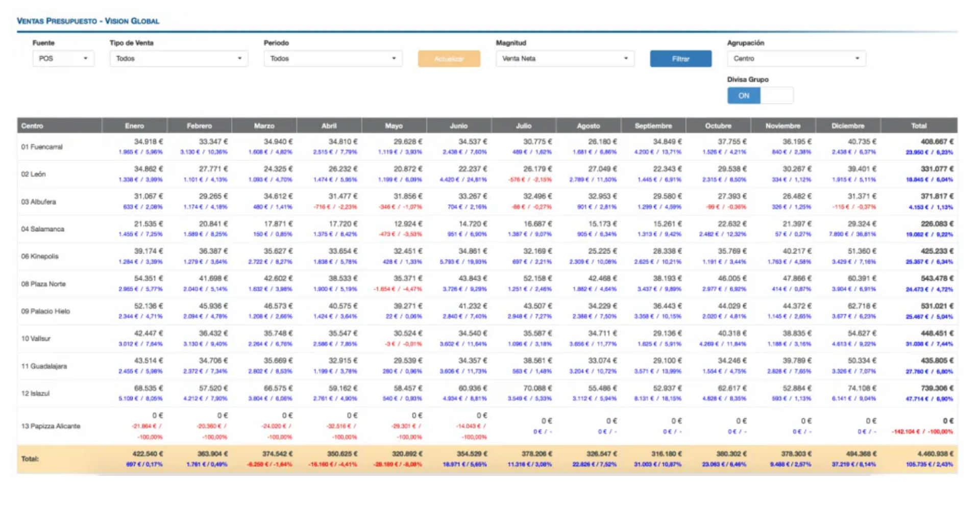
Task: Click the 12 Islazul row label
Action: (35, 393)
